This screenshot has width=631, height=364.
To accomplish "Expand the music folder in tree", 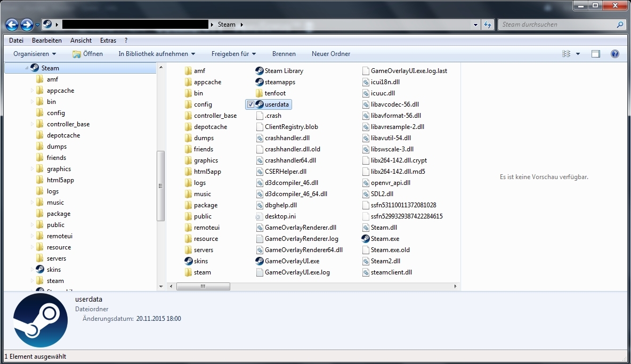I will (32, 203).
